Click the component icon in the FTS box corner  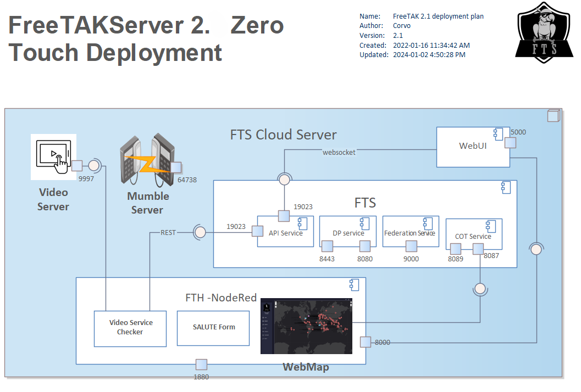506,187
